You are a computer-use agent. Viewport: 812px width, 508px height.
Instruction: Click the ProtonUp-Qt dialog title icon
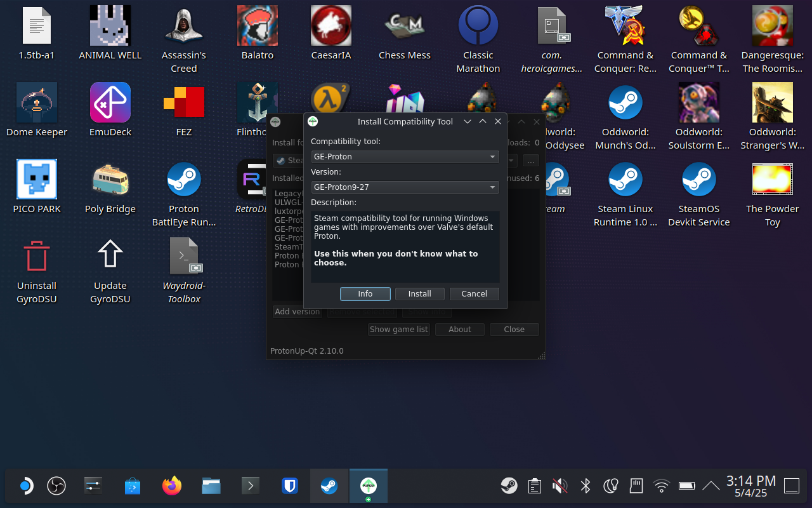click(x=313, y=121)
